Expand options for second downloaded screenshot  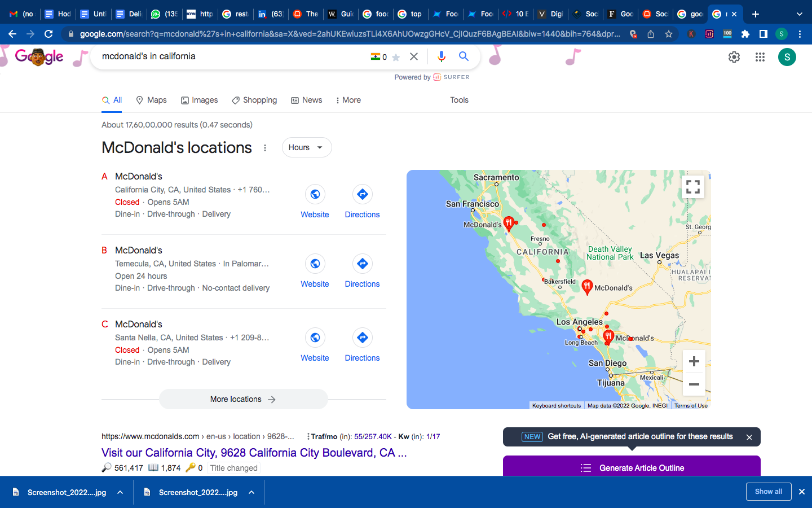point(251,492)
